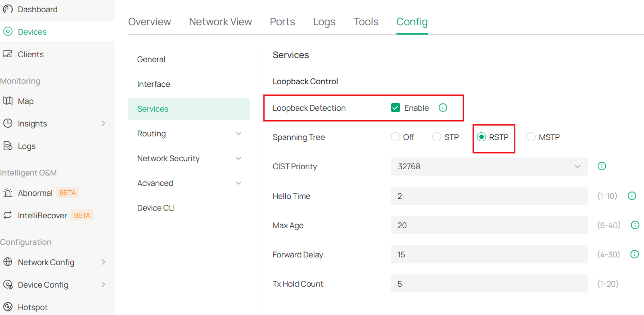644x315 pixels.
Task: Select the STP spanning tree option
Action: click(x=436, y=137)
